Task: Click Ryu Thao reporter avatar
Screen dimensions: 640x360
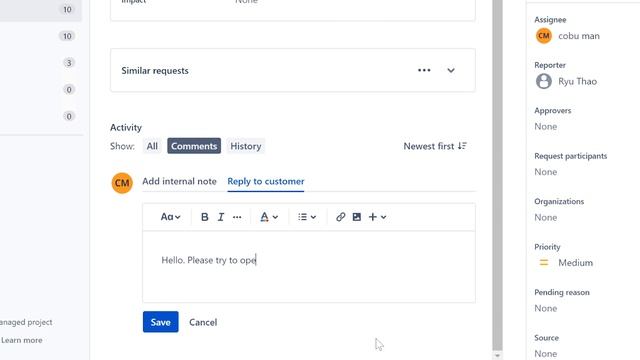Action: coord(544,81)
